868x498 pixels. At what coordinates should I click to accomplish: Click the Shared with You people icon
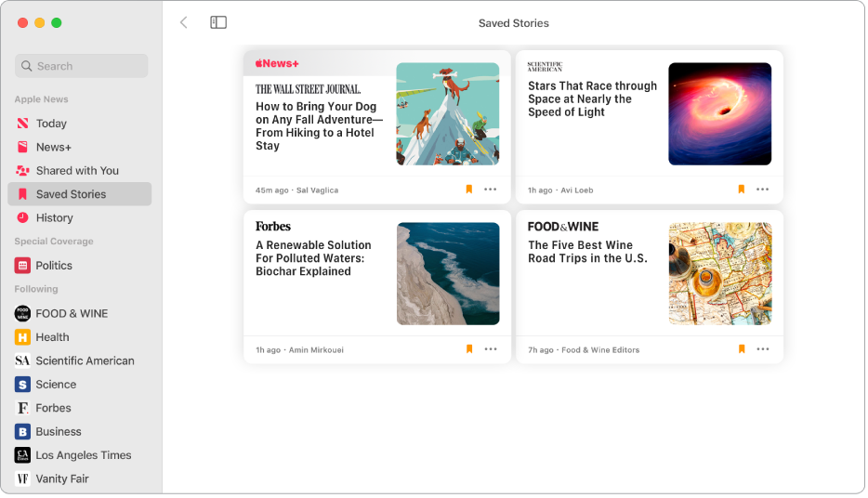22,170
